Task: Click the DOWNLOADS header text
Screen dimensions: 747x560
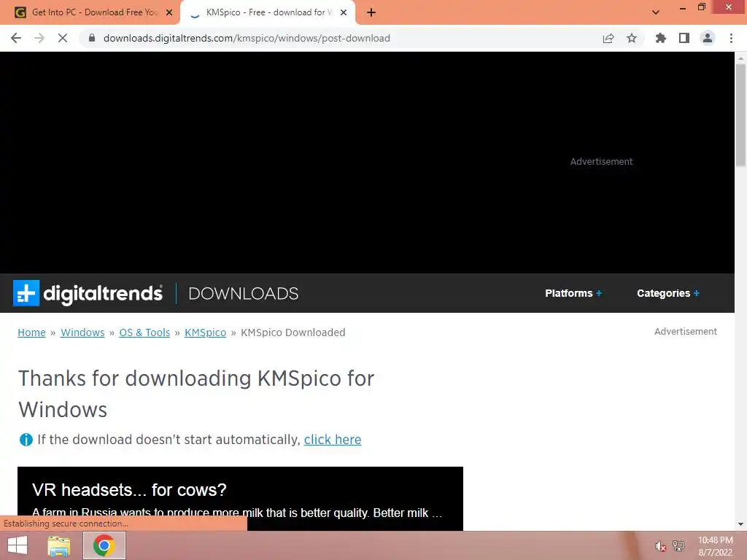Action: tap(244, 293)
